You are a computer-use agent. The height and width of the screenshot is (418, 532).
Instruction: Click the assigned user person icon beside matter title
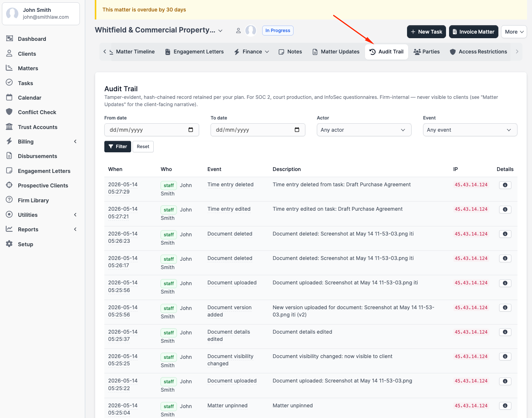coord(238,31)
